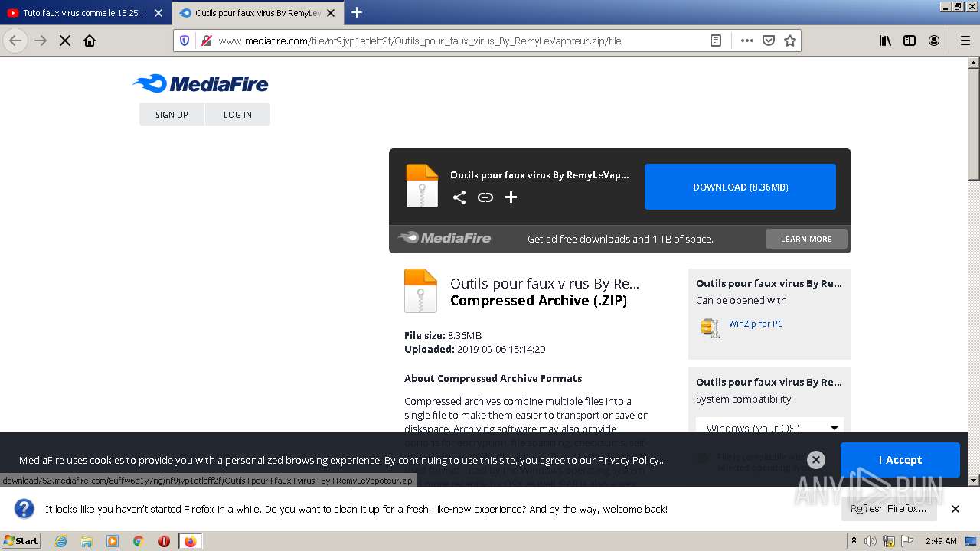Image resolution: width=980 pixels, height=551 pixels.
Task: Click the MediaFire logo at the top of the page
Action: (x=201, y=83)
